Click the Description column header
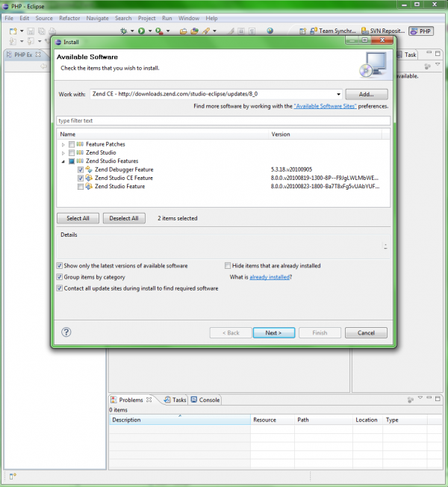The height and width of the screenshot is (487, 448). pyautogui.click(x=180, y=420)
